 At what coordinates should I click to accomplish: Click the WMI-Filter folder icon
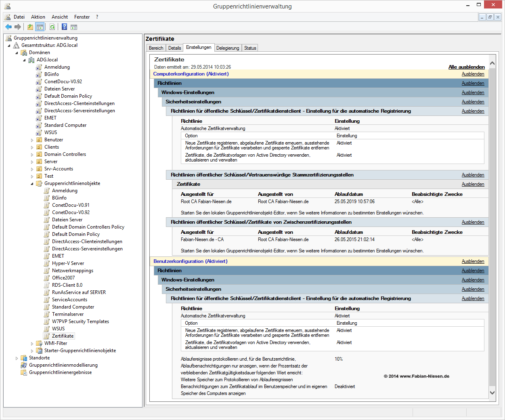39,343
